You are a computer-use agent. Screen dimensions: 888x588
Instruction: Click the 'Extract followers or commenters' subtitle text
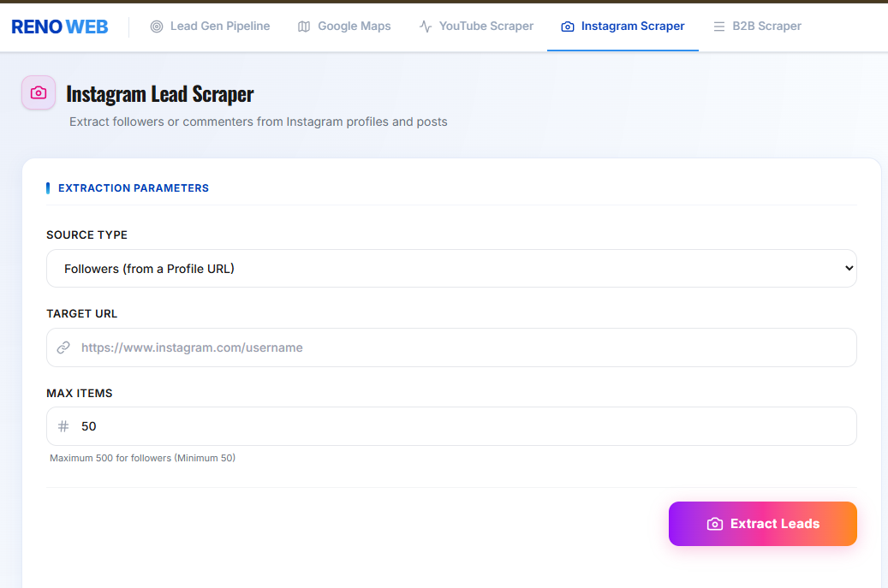click(x=259, y=122)
